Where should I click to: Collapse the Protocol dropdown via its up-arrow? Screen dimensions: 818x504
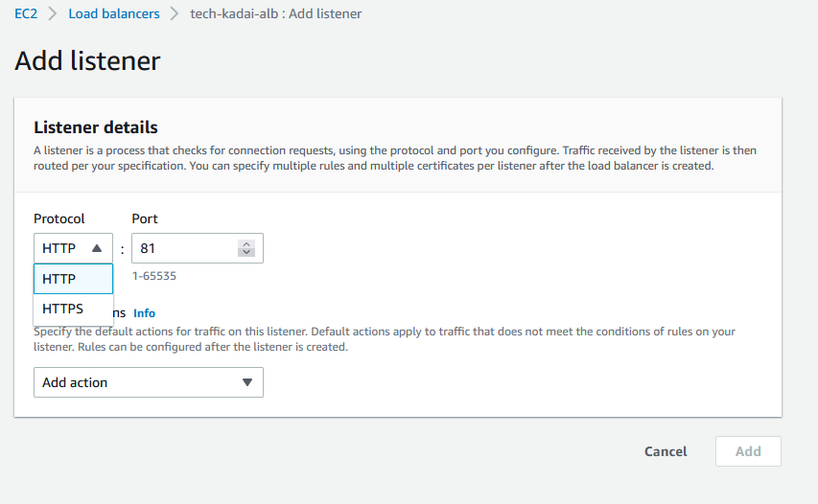[x=97, y=248]
